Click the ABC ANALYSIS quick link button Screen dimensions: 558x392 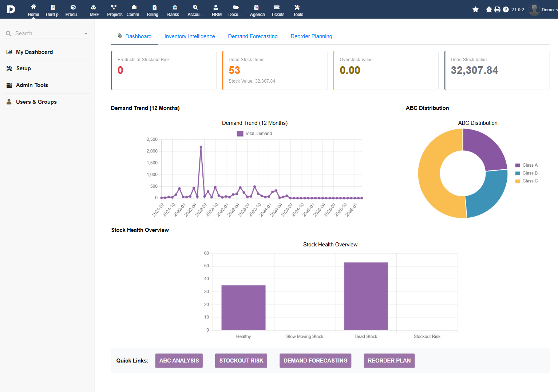(179, 361)
